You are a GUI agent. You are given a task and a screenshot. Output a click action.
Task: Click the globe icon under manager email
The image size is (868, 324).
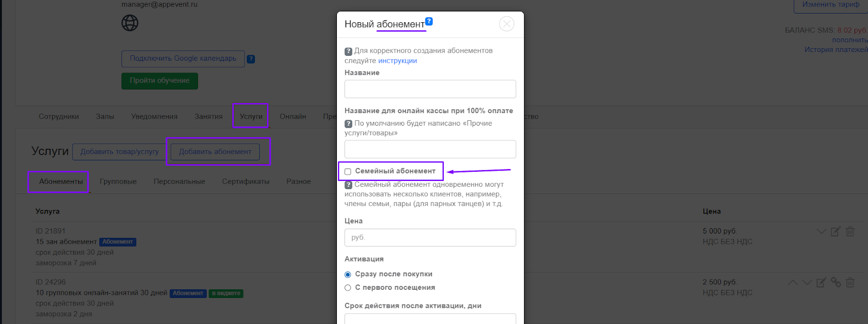pos(130,23)
